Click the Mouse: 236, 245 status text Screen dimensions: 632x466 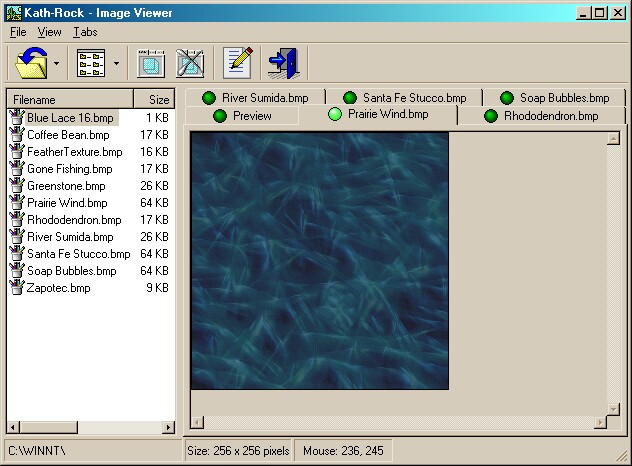point(343,451)
